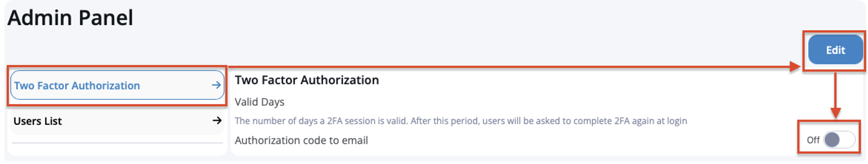Click the red downward arrowhead above the toggle
The height and width of the screenshot is (164, 868).
[835, 112]
